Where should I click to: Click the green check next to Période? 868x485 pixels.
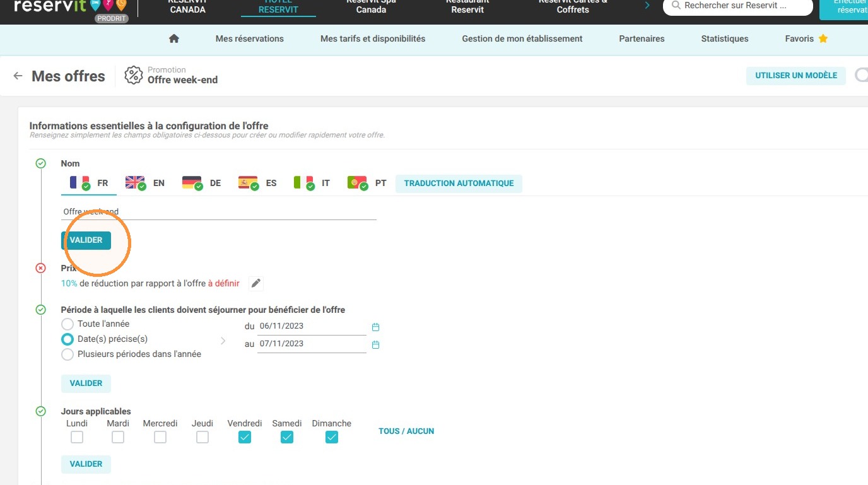(41, 310)
